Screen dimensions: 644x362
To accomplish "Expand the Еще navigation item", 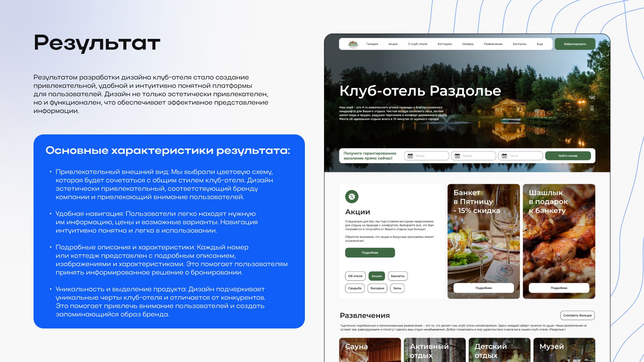I will [539, 44].
